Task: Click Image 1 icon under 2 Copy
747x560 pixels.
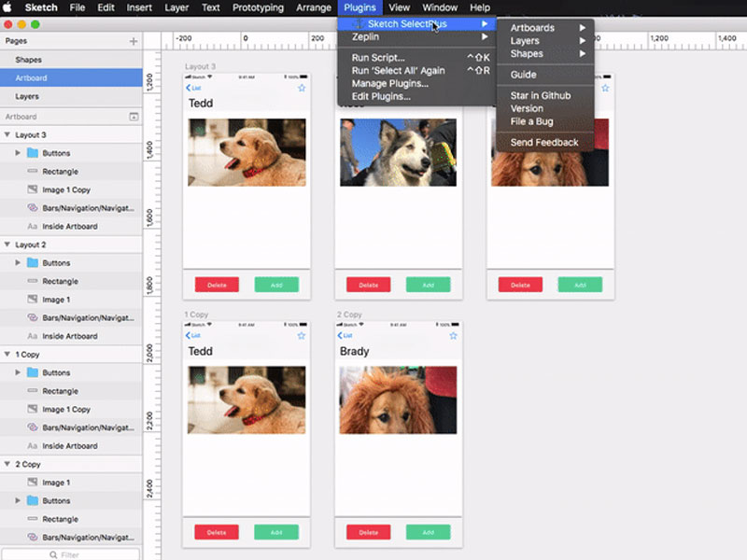Action: [33, 483]
